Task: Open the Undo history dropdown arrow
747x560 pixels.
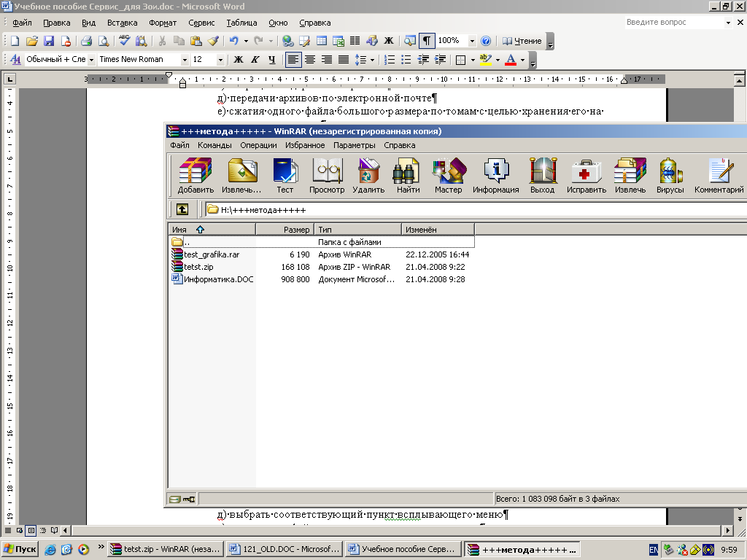Action: coord(246,41)
